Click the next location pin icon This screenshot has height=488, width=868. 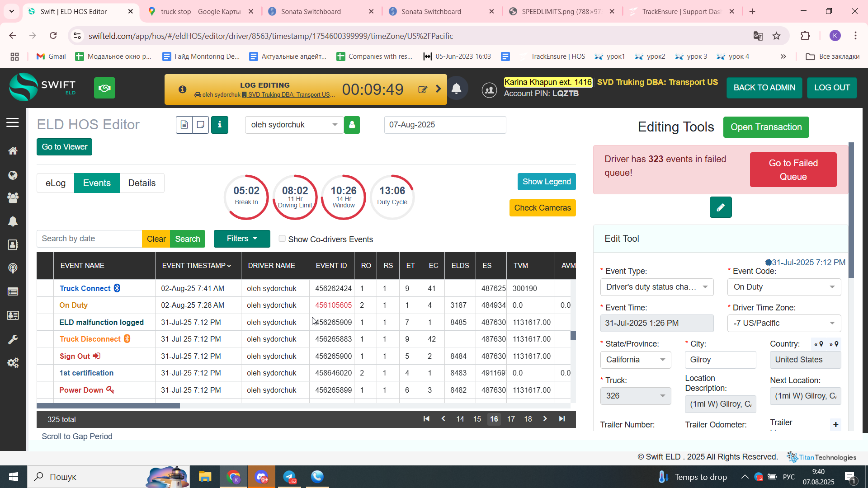[834, 344]
